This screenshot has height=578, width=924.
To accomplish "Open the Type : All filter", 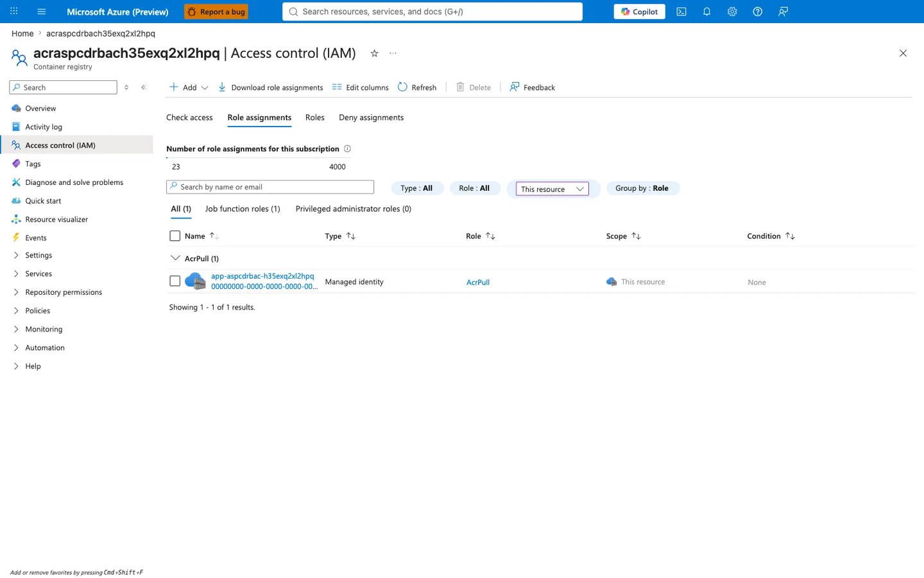I will click(x=417, y=188).
